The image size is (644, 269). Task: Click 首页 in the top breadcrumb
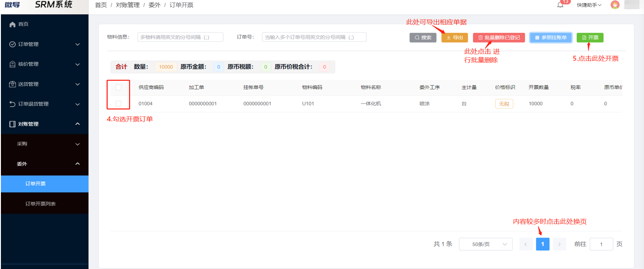(x=100, y=5)
